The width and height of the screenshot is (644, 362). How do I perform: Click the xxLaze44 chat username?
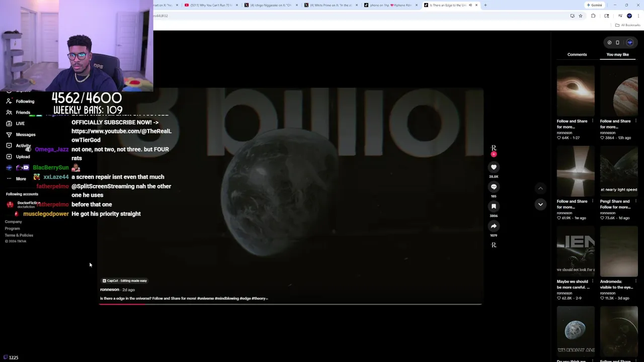[56, 177]
